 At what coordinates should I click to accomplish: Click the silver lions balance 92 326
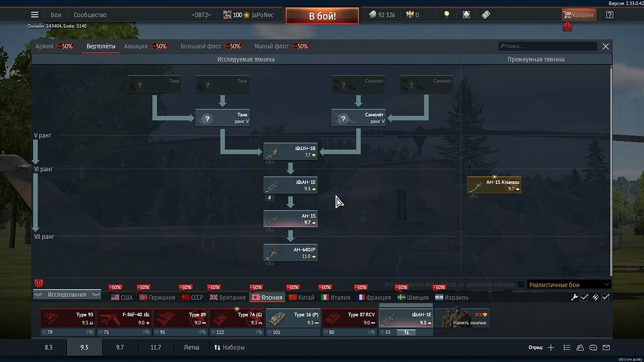[382, 15]
